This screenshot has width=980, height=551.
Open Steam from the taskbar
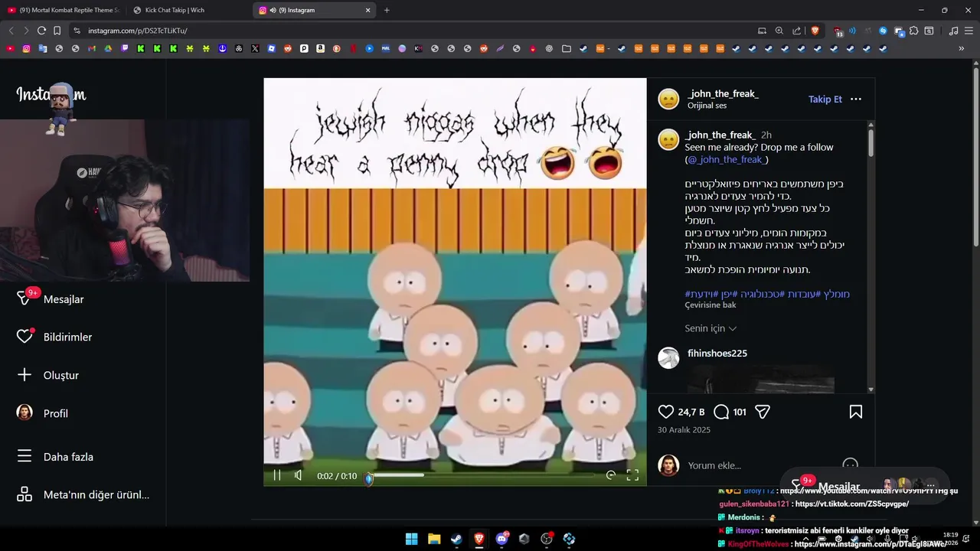click(456, 539)
